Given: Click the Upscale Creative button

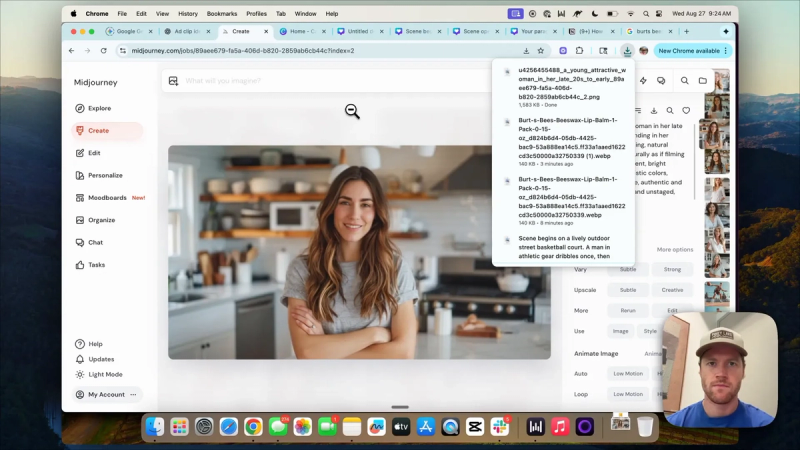Looking at the screenshot, I should point(672,290).
